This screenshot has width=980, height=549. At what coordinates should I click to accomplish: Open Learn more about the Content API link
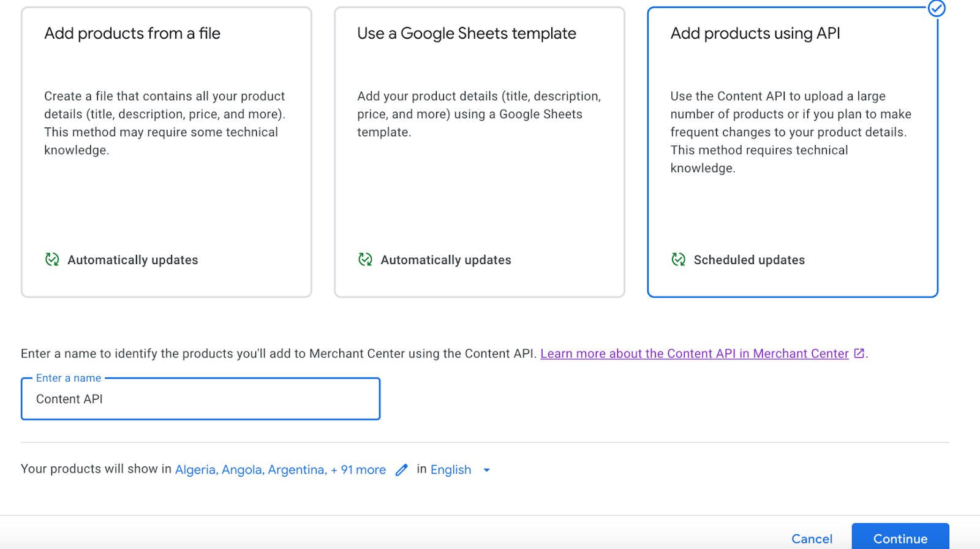click(x=695, y=354)
